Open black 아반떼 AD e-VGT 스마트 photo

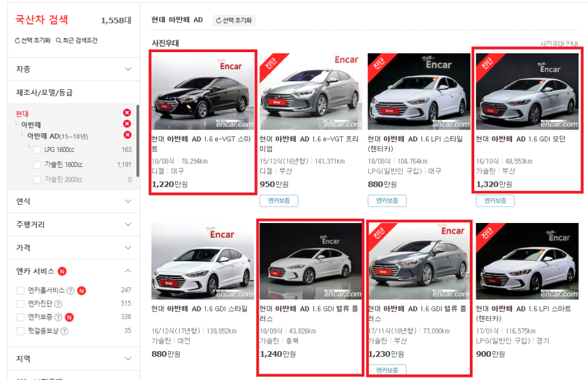202,92
